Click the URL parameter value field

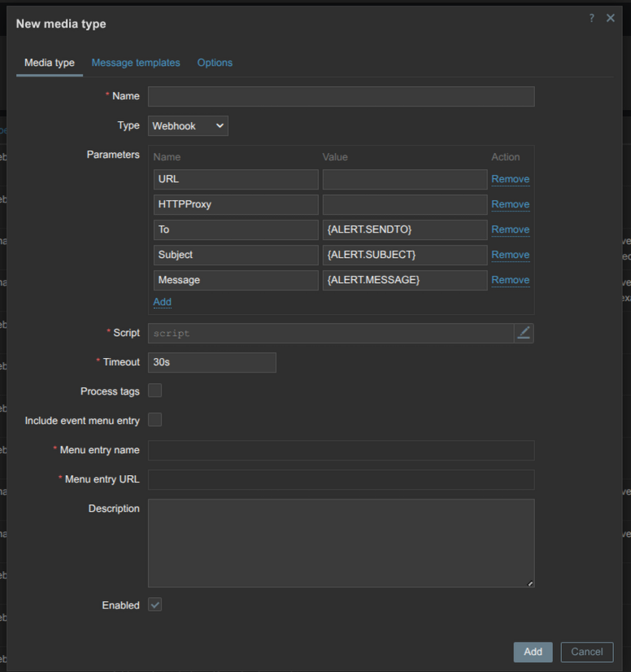[x=404, y=180]
